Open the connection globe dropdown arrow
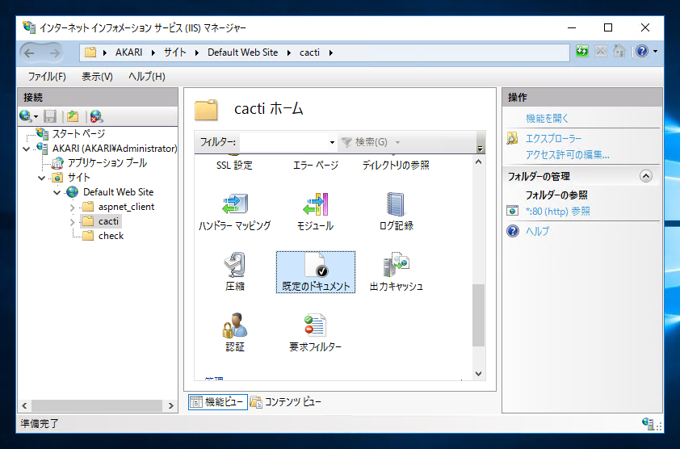 [36, 117]
